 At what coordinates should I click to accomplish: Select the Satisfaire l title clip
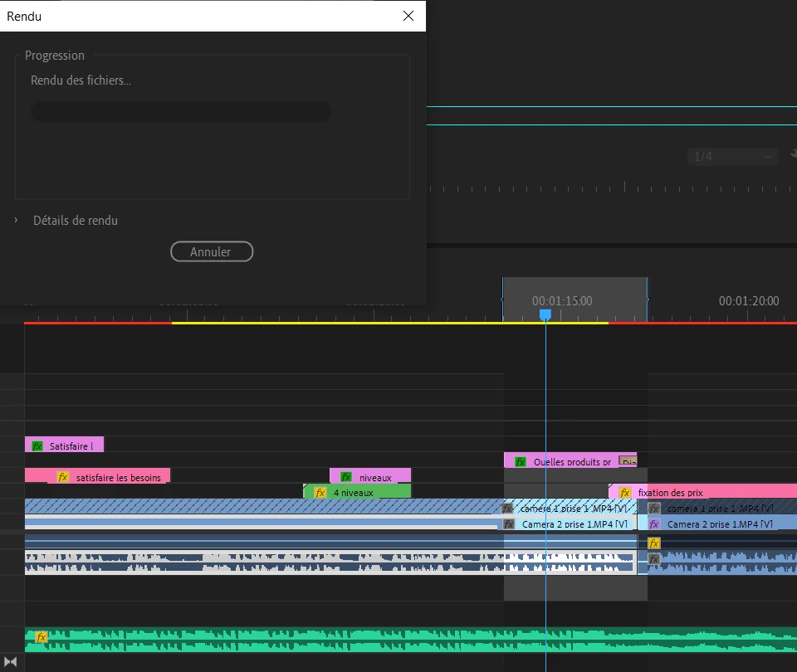(x=65, y=445)
